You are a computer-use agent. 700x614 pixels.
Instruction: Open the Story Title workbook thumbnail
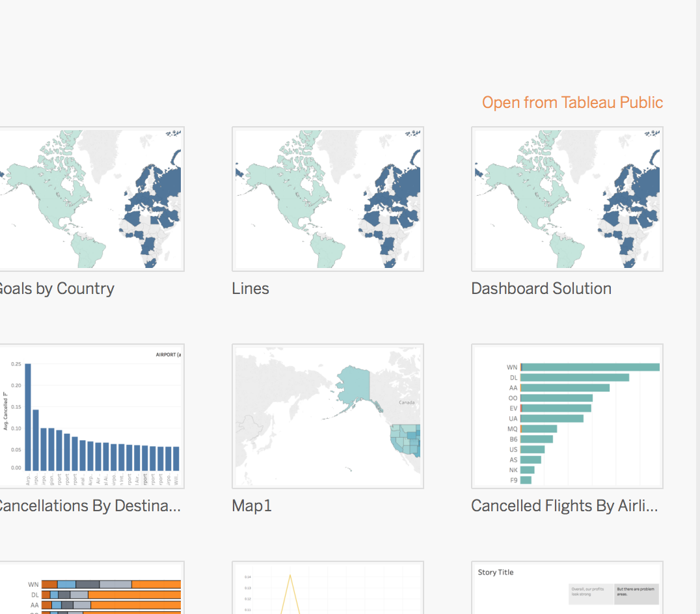click(x=567, y=588)
